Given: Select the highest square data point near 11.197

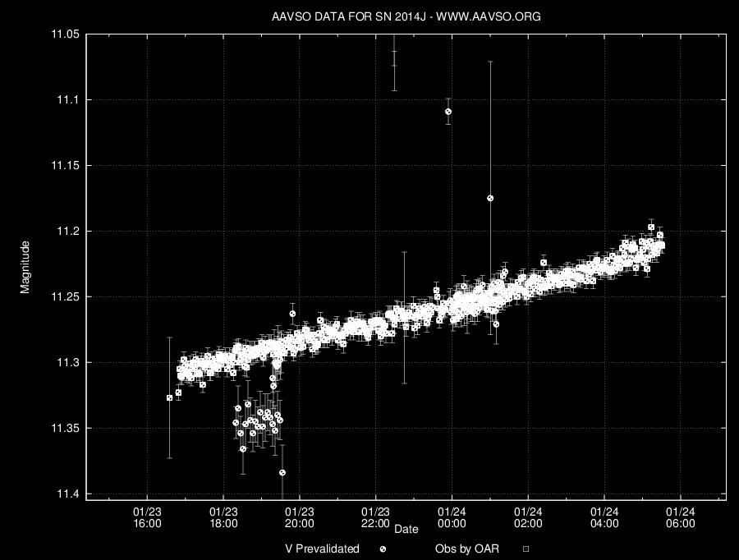Looking at the screenshot, I should [651, 227].
